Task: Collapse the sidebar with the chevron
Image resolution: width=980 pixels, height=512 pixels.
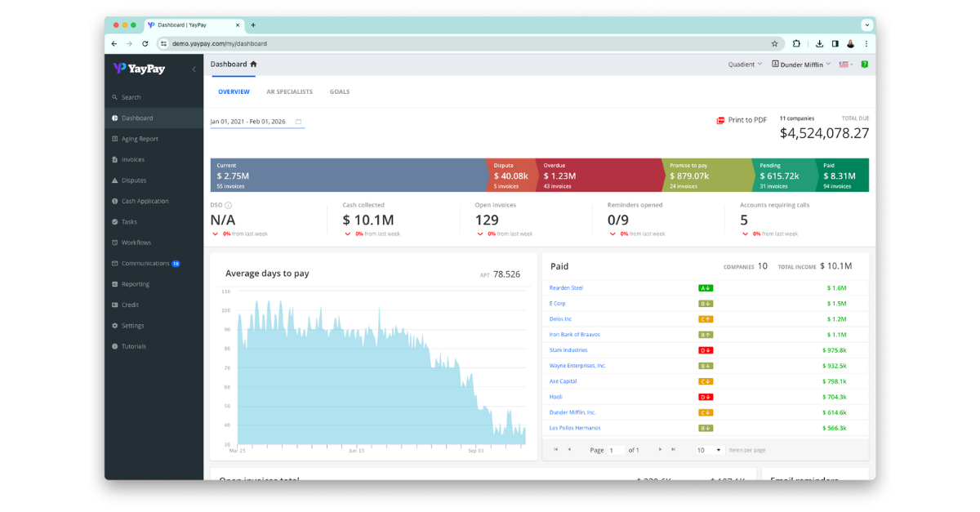Action: [194, 69]
